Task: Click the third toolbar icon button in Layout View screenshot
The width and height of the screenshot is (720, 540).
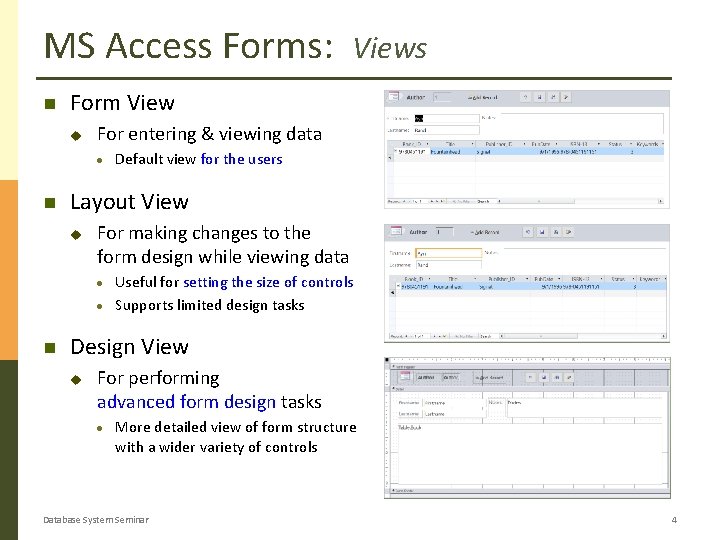Action: 556,232
